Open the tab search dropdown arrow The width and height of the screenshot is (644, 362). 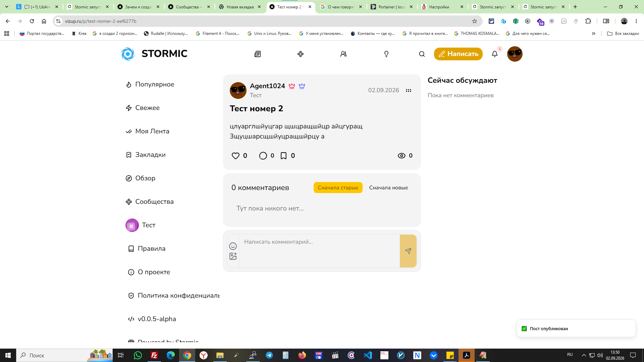point(7,7)
